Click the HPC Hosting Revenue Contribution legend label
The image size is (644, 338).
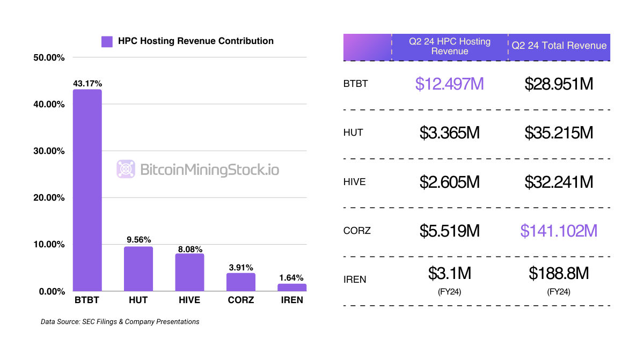coord(195,41)
